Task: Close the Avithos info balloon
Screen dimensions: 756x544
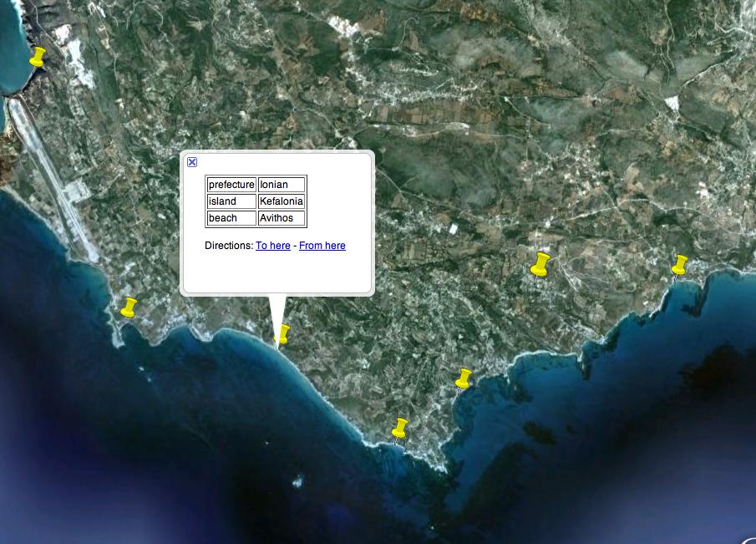Action: tap(192, 162)
